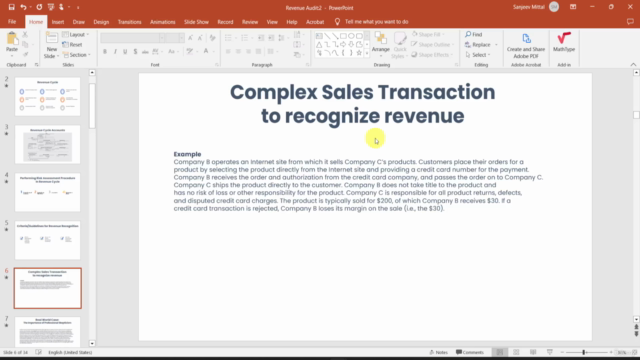
Task: Open Comments pane from status bar
Action: [470, 352]
